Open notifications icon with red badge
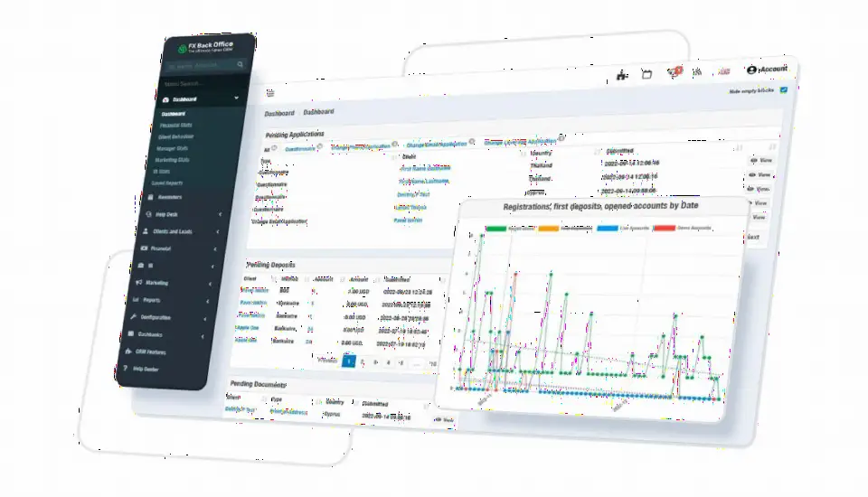The image size is (868, 497). coord(675,71)
